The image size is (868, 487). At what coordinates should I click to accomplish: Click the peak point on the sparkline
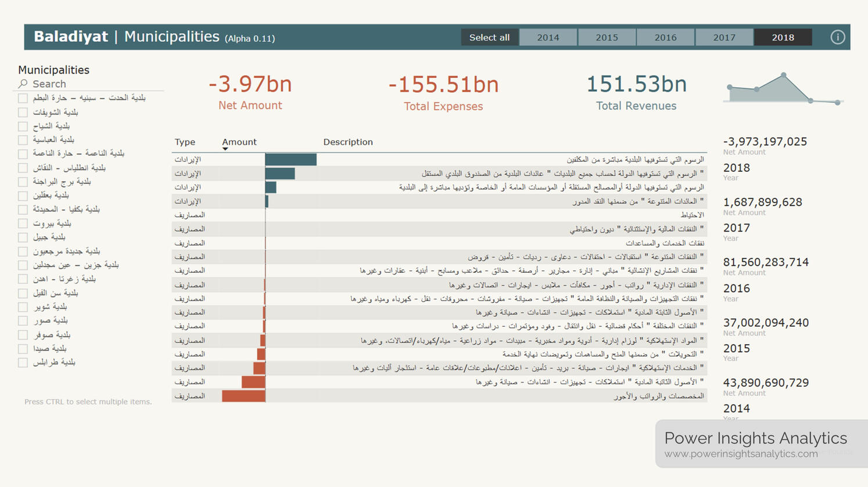[x=784, y=75]
